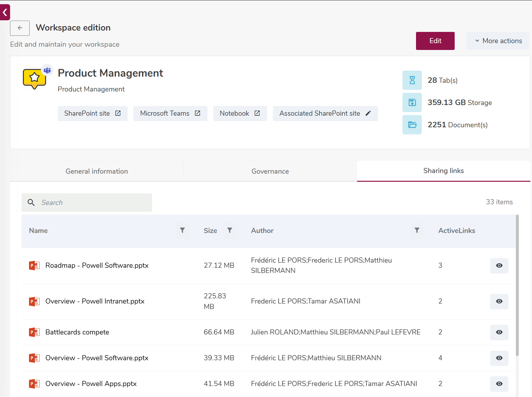Image resolution: width=532 pixels, height=397 pixels.
Task: Click the Name column header
Action: pos(38,231)
